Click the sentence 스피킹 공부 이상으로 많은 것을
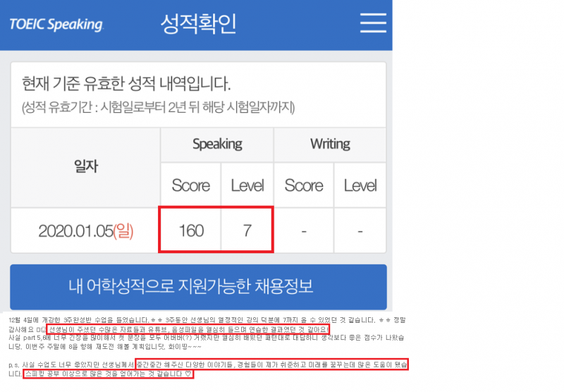 tap(109, 374)
